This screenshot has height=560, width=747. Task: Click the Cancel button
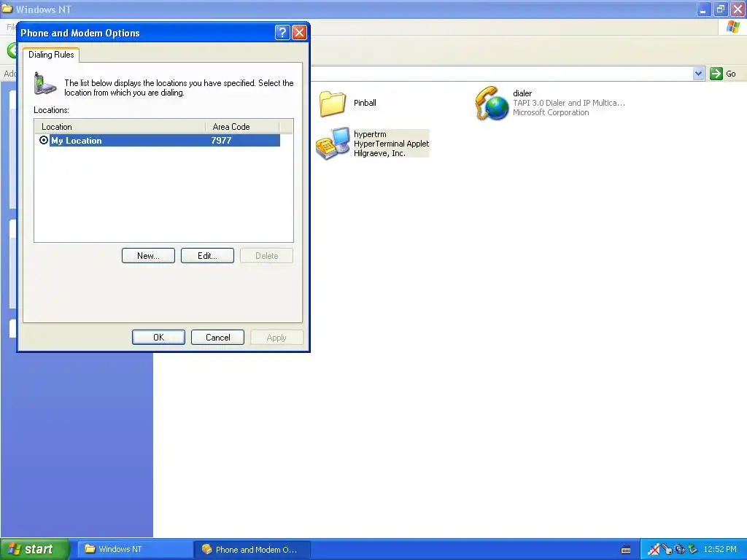coord(217,337)
